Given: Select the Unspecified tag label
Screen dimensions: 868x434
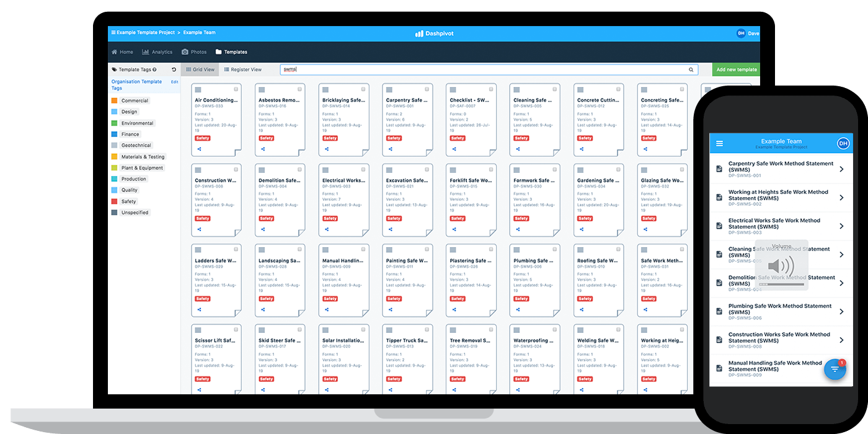Looking at the screenshot, I should tap(135, 213).
